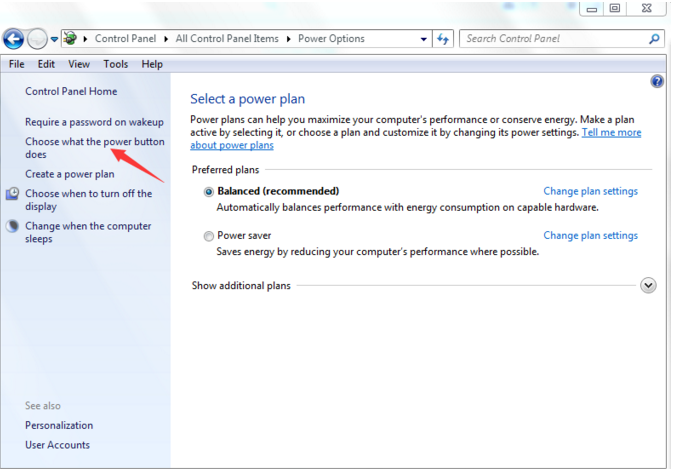Viewport: 673px width, 469px height.
Task: Expand arrow after All Control Panel Items
Action: pyautogui.click(x=288, y=39)
